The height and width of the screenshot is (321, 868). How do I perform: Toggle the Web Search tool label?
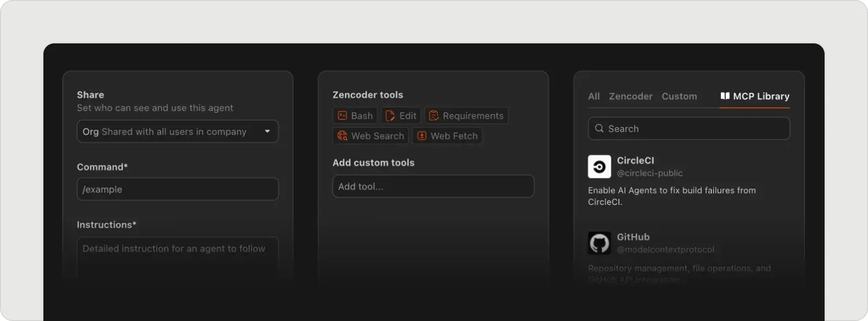[378, 136]
